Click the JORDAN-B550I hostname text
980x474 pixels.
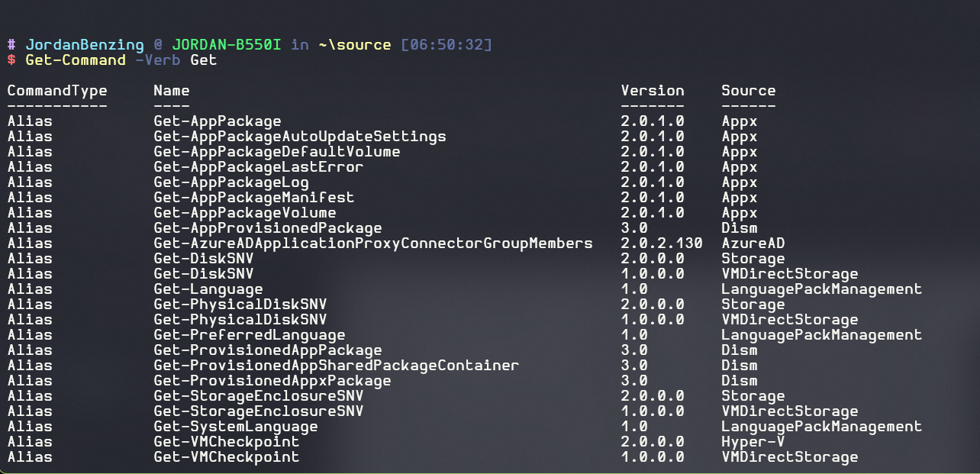(227, 44)
